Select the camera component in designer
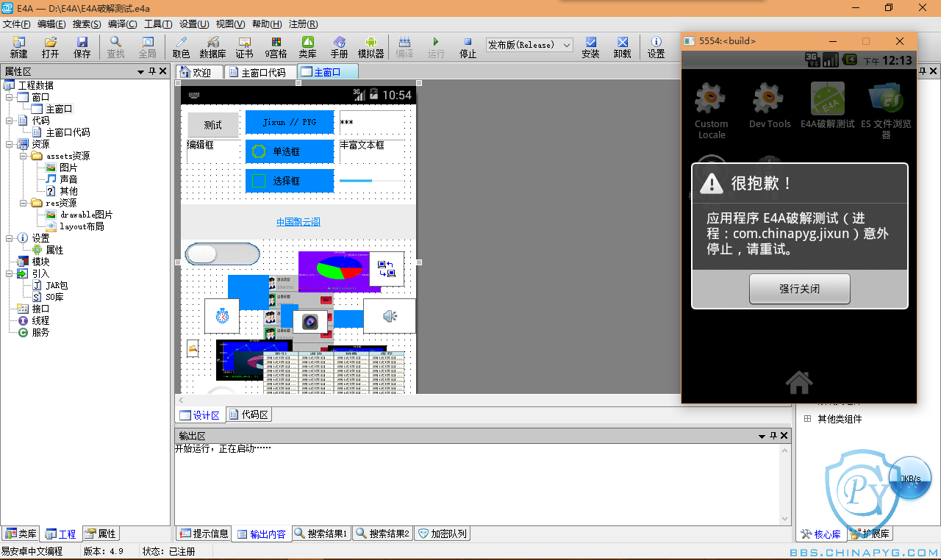This screenshot has height=560, width=941. (310, 321)
